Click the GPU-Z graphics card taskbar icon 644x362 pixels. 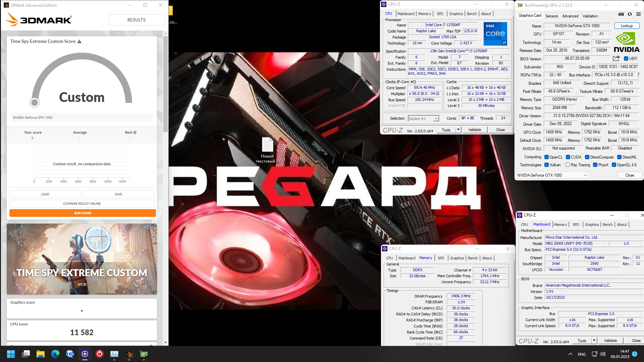[x=144, y=354]
